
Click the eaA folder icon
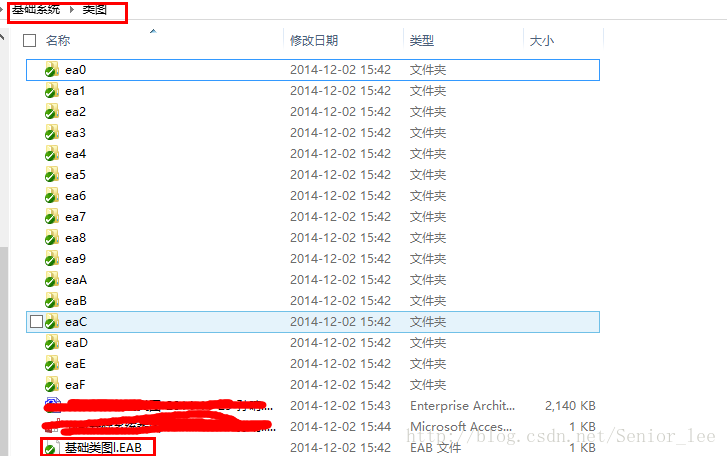point(51,280)
